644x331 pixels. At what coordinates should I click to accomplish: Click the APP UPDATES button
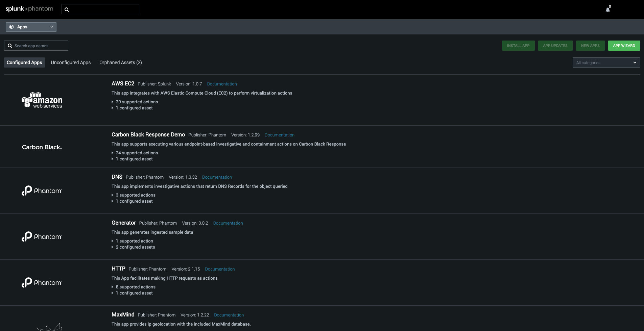tap(555, 46)
